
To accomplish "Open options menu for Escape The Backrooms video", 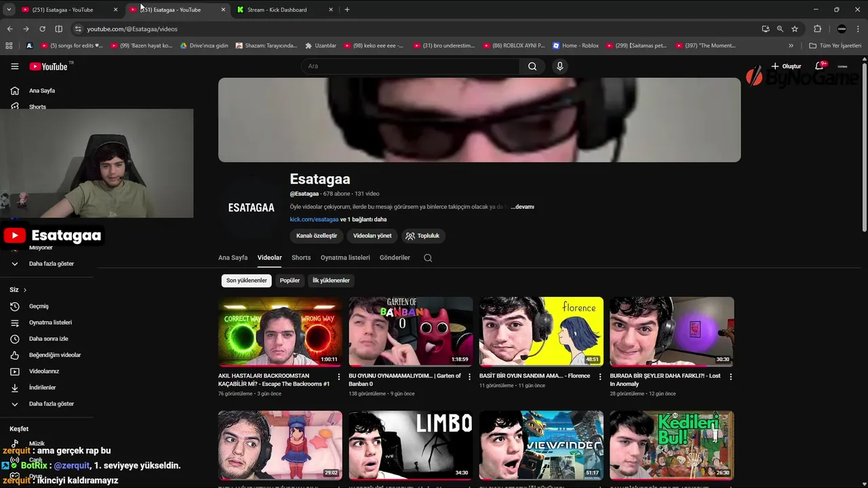I will (x=339, y=377).
